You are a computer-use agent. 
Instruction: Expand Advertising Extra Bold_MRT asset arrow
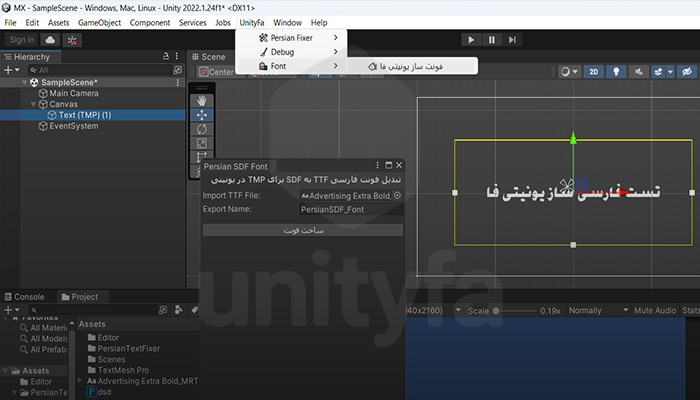click(x=80, y=380)
